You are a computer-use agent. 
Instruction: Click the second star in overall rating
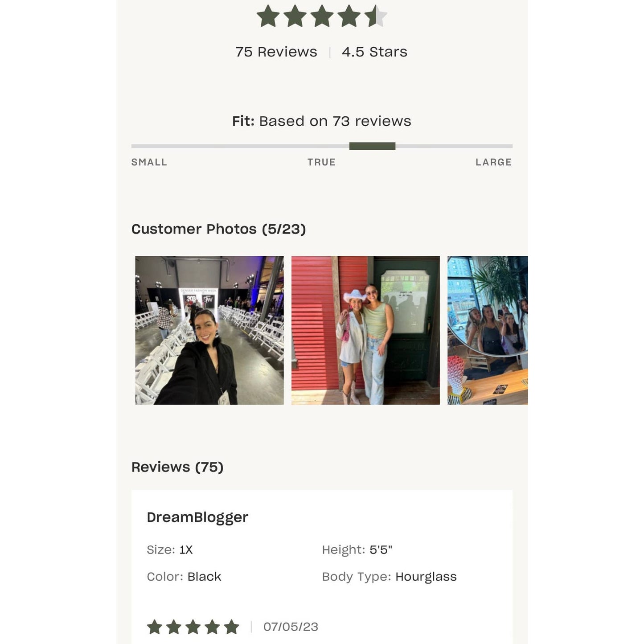point(295,16)
